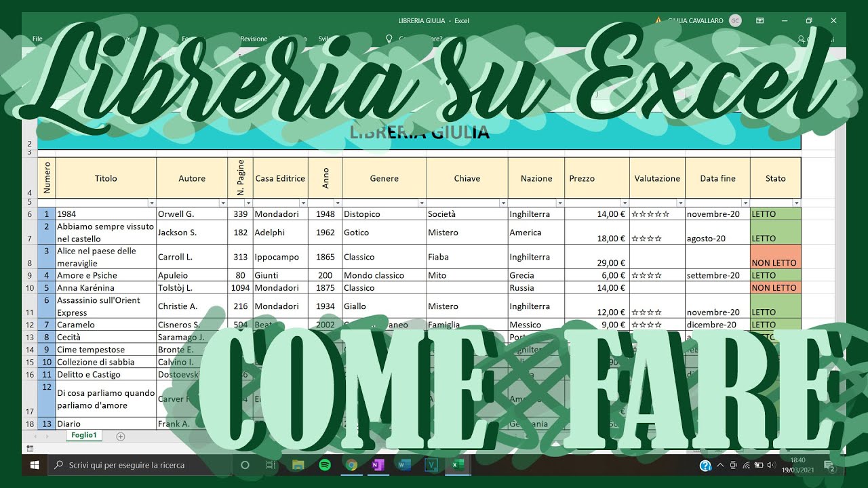This screenshot has height=488, width=868.
Task: Select the 'Orwell G.' author cell
Action: (x=192, y=214)
